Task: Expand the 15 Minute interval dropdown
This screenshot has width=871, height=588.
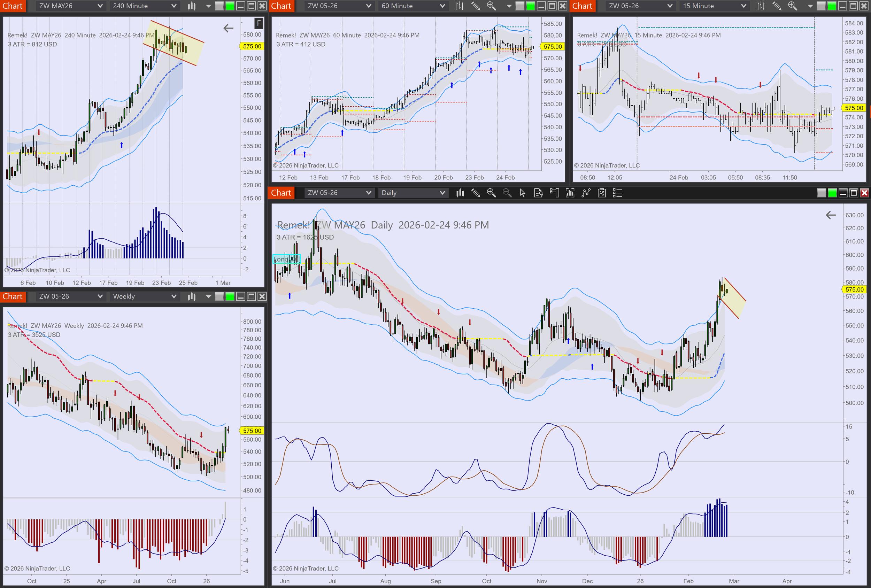Action: pyautogui.click(x=714, y=6)
